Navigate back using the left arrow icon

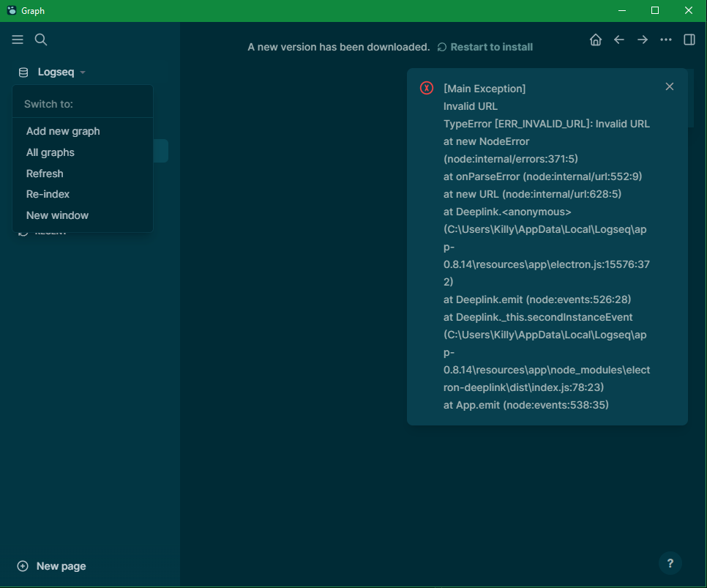[618, 40]
